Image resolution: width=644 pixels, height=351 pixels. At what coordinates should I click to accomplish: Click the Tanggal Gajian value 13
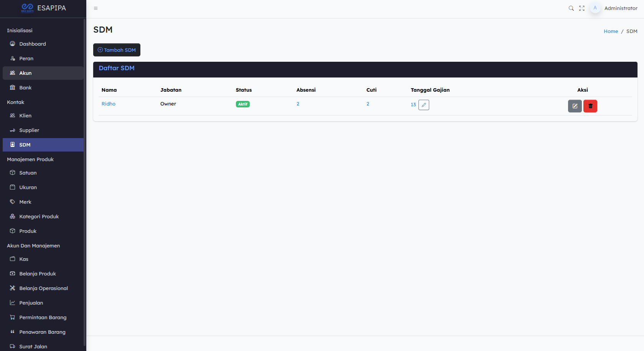click(x=413, y=104)
